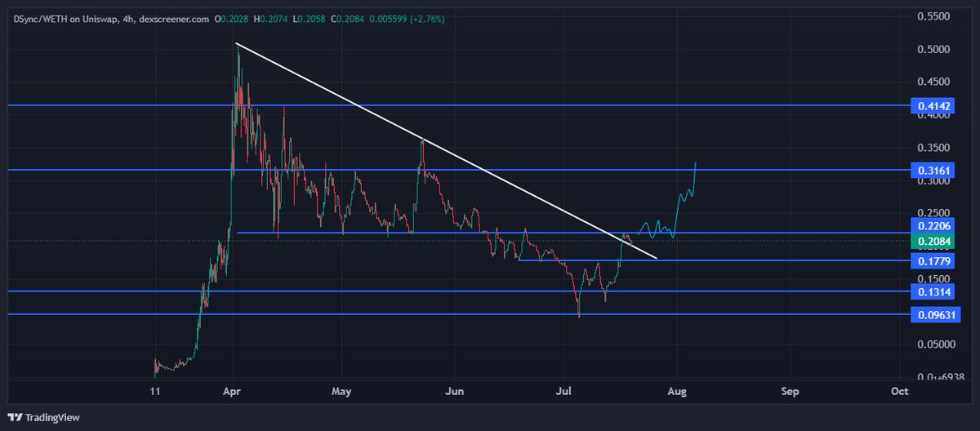Click the Jun date on time axis
The width and height of the screenshot is (980, 431).
(x=455, y=392)
